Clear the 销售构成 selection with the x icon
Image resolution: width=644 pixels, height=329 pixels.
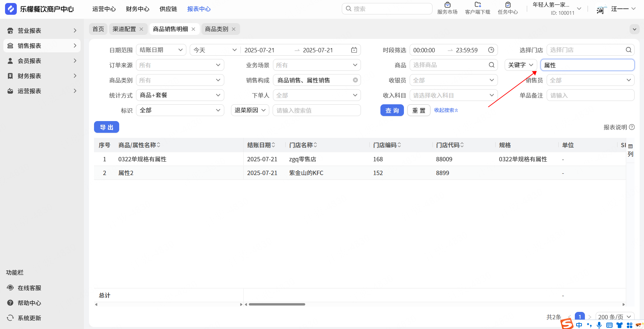click(x=355, y=80)
